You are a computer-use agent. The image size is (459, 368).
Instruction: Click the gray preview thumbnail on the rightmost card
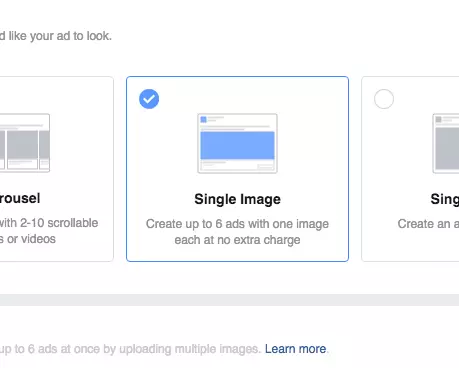tap(446, 143)
